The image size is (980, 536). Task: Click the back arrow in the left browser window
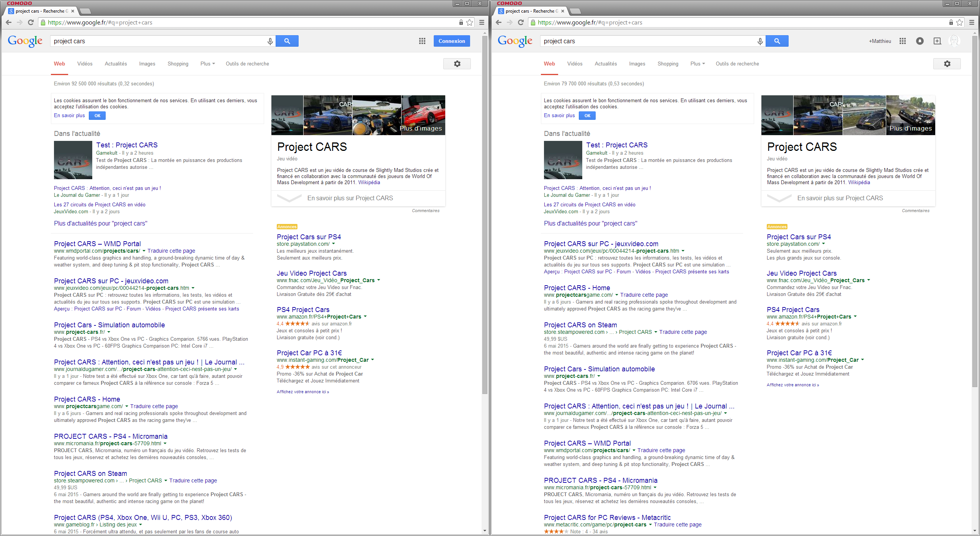pyautogui.click(x=8, y=23)
